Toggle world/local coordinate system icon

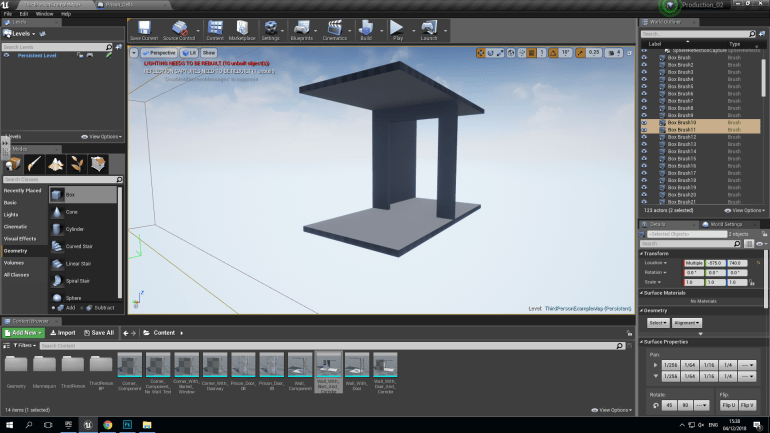tap(511, 53)
